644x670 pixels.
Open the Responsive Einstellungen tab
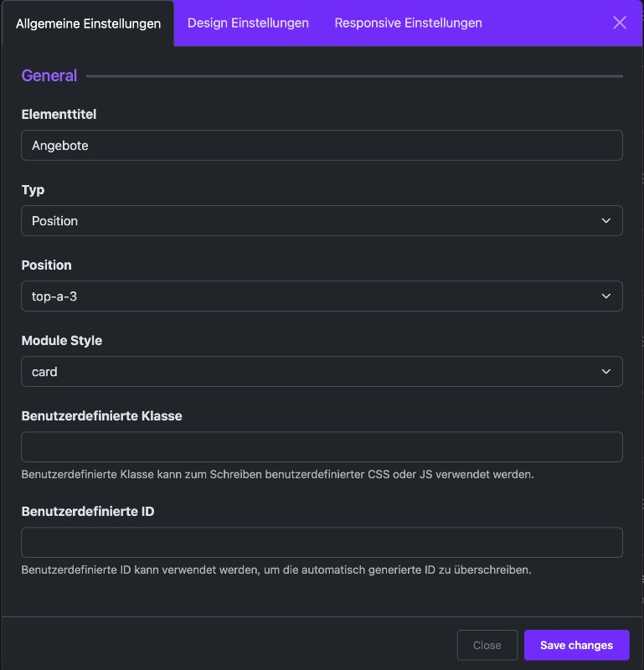tap(408, 23)
